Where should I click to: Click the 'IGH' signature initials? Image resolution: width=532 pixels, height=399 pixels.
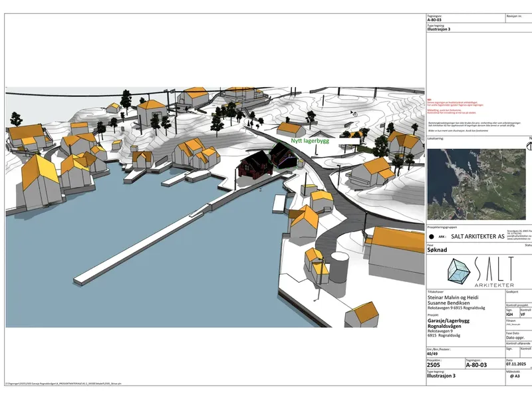click(x=509, y=315)
